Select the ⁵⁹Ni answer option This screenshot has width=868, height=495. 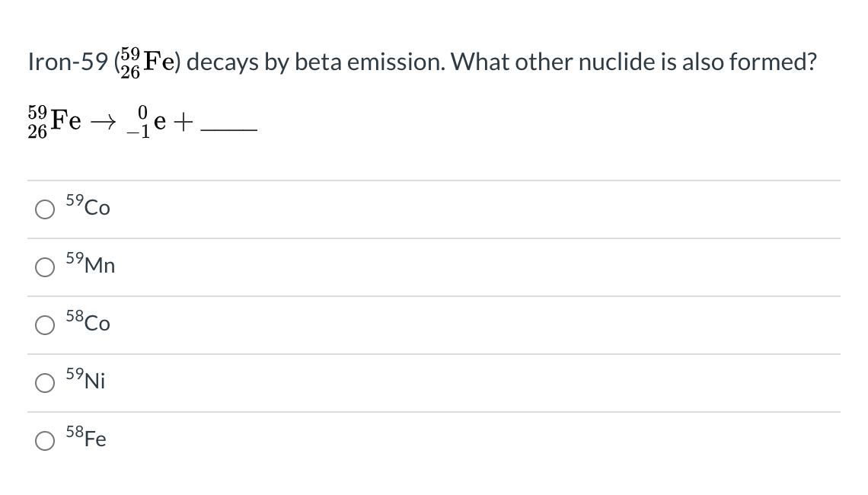point(45,384)
